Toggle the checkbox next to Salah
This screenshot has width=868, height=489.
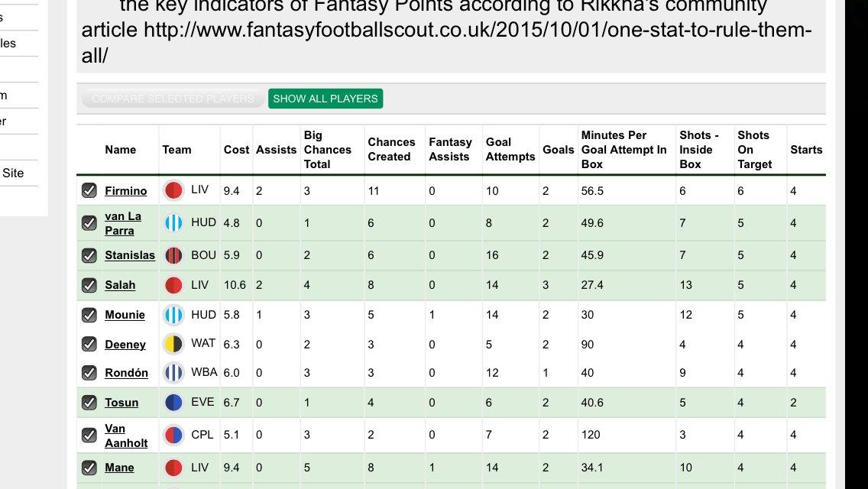click(x=89, y=285)
